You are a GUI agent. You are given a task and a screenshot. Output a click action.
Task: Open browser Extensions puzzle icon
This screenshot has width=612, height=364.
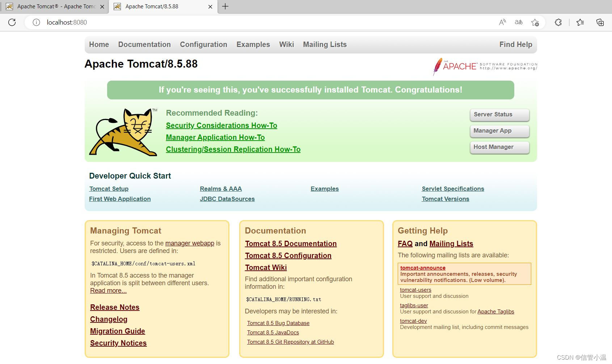pos(558,22)
